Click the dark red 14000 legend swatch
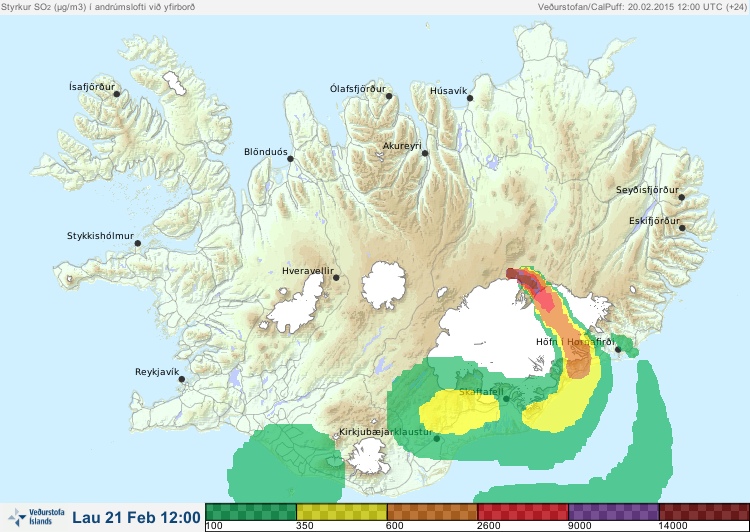 pyautogui.click(x=704, y=512)
